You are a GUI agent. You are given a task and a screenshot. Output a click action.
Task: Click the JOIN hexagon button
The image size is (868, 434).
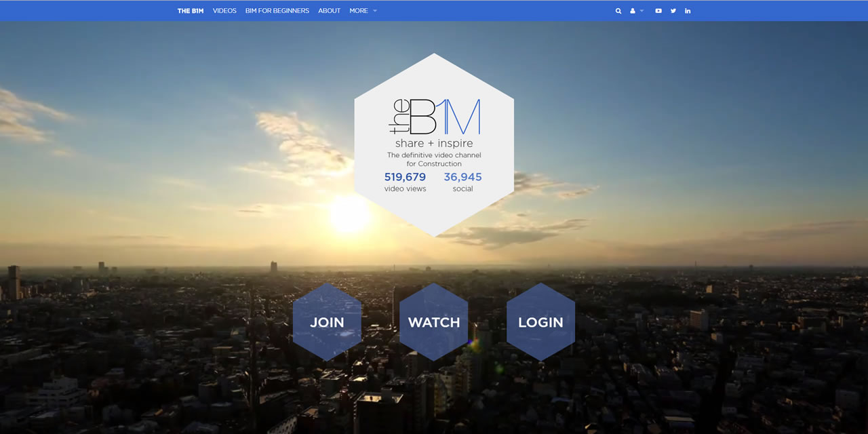point(327,322)
